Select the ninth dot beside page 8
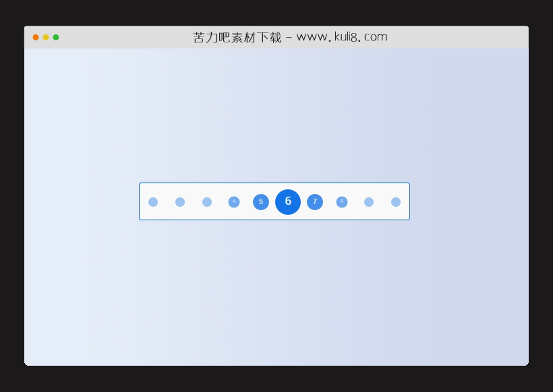 coord(369,202)
